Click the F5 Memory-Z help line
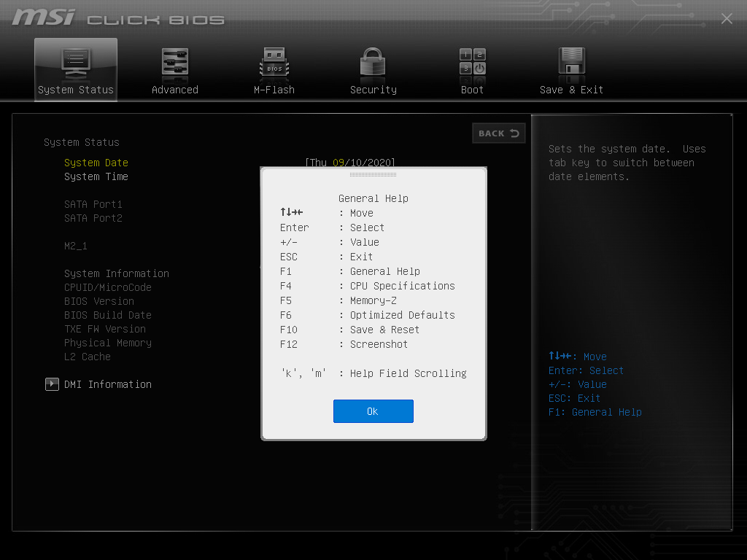 tap(338, 300)
